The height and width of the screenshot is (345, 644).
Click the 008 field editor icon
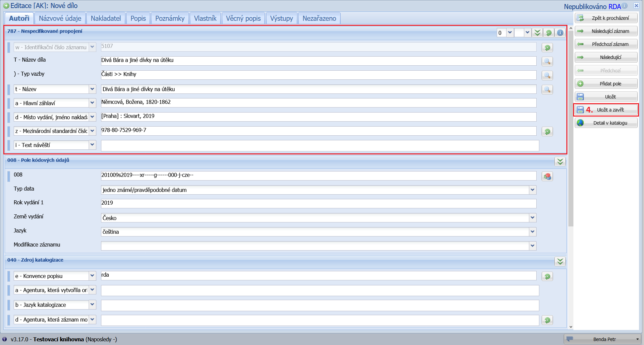547,176
